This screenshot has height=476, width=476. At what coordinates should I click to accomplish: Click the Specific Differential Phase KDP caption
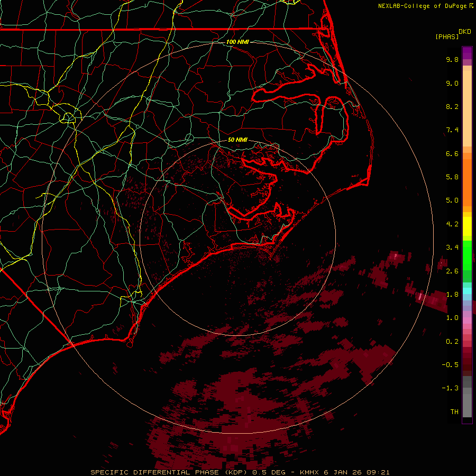point(240,472)
